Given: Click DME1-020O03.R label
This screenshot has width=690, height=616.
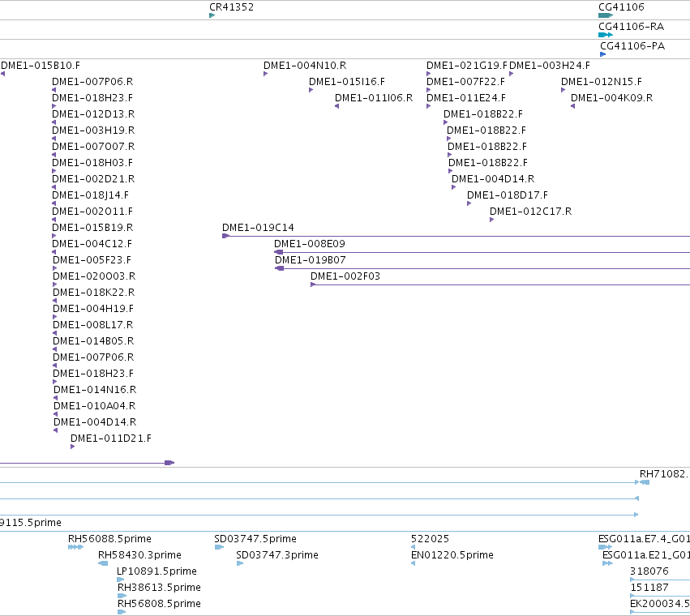Looking at the screenshot, I should point(94,276).
